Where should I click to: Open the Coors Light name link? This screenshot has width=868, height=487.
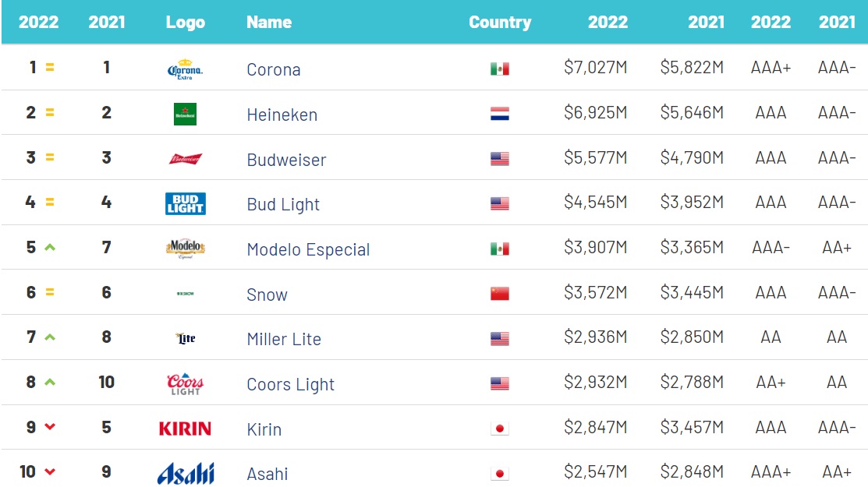pyautogui.click(x=290, y=384)
